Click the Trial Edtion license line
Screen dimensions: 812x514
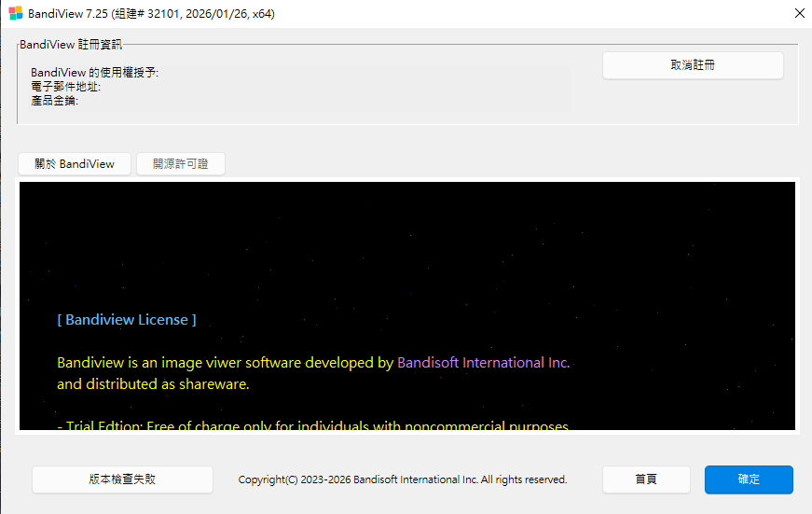313,425
